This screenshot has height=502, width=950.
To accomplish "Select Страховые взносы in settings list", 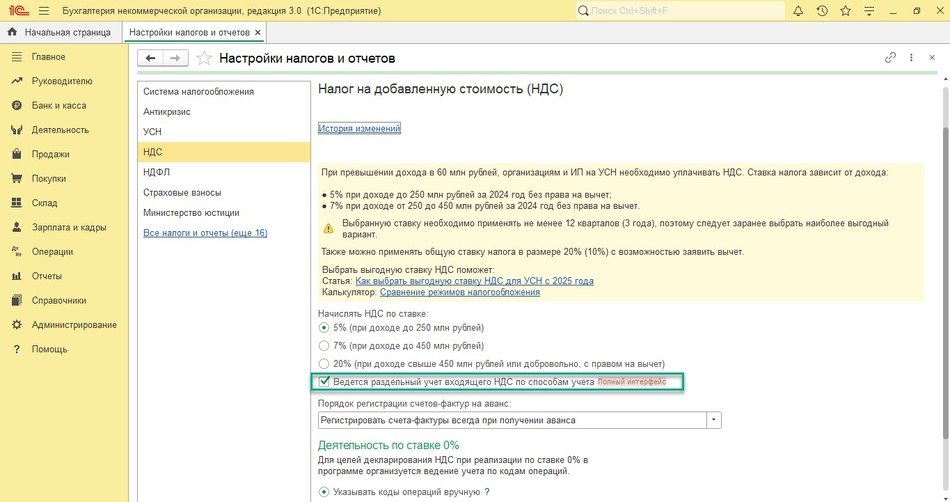I will [x=182, y=192].
